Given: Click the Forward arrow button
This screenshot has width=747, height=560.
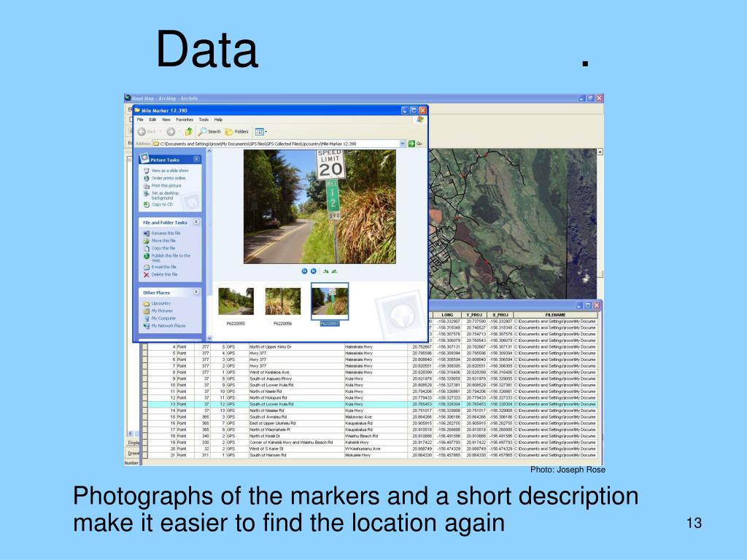Looking at the screenshot, I should click(x=171, y=131).
